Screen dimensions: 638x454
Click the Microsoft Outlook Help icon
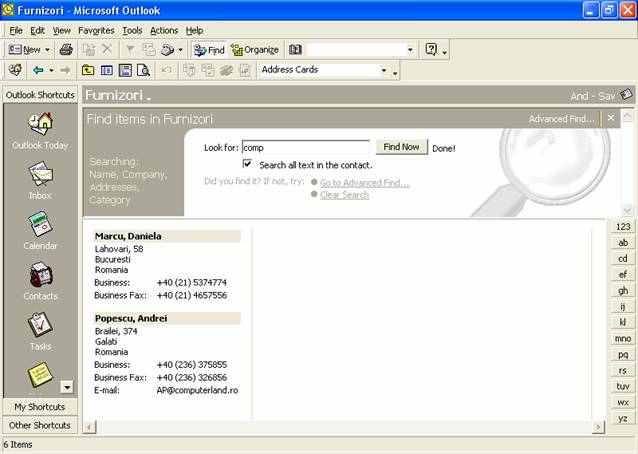431,50
